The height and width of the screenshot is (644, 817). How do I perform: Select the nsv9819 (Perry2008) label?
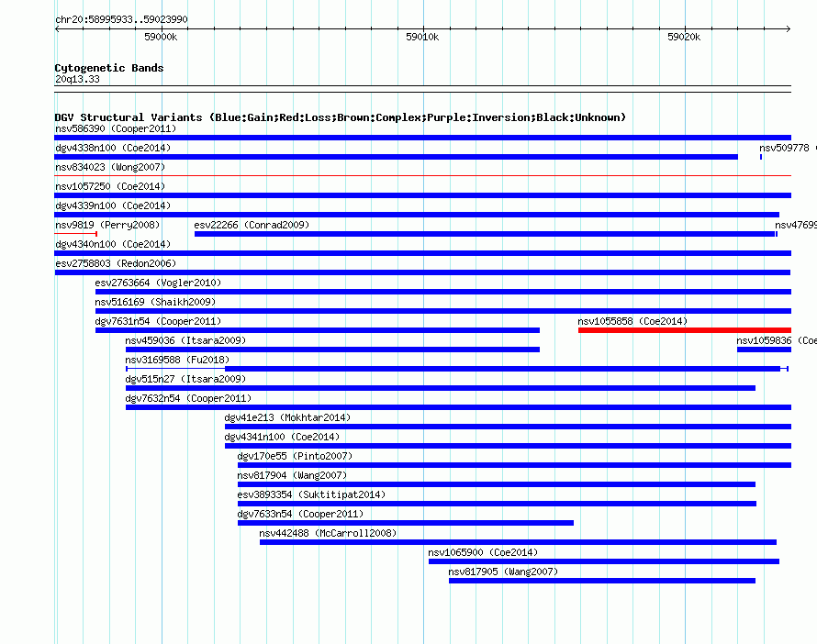click(107, 225)
